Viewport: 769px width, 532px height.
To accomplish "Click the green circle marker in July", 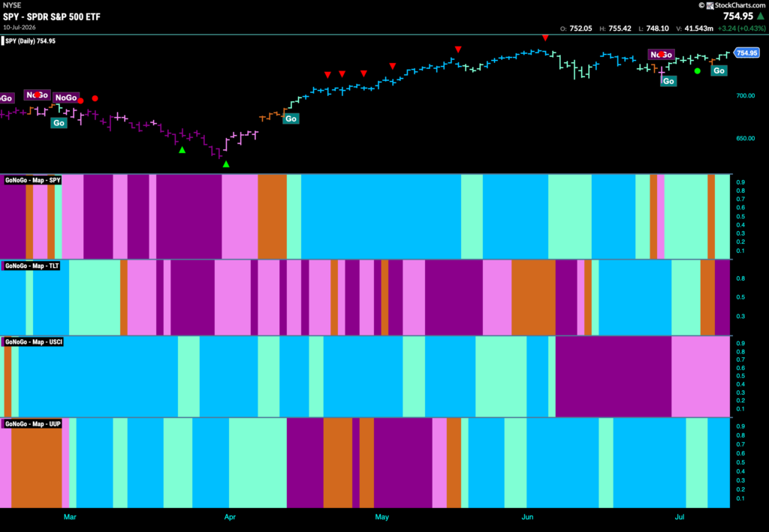I will [698, 71].
